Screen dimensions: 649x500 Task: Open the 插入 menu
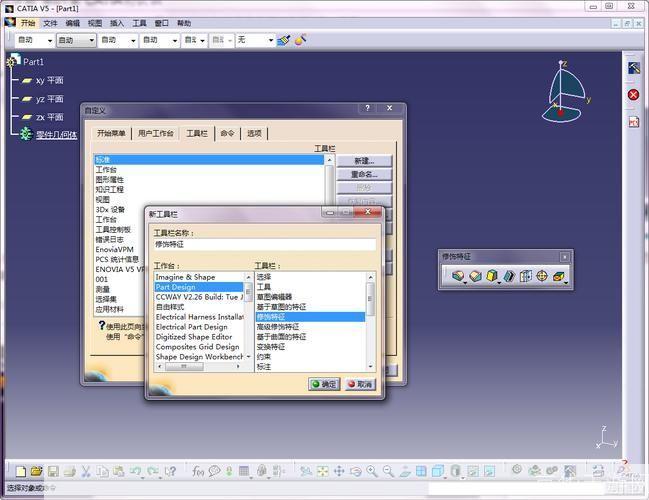coord(117,23)
